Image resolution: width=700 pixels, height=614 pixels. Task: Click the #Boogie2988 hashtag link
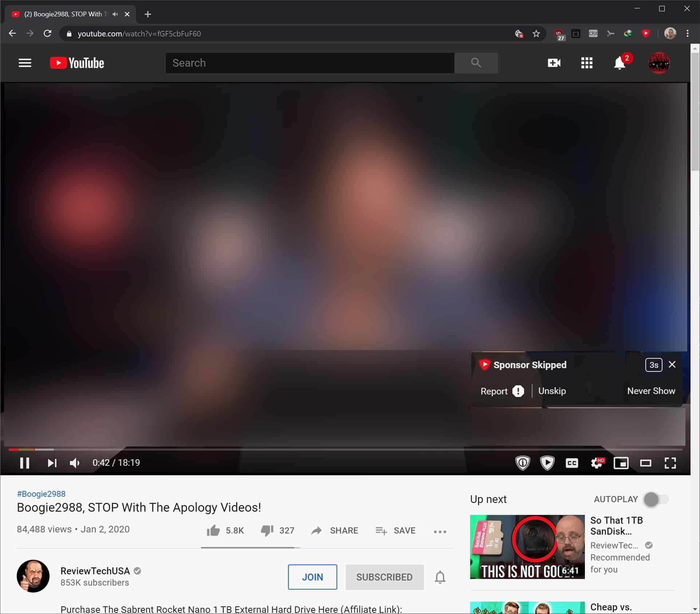pos(41,494)
